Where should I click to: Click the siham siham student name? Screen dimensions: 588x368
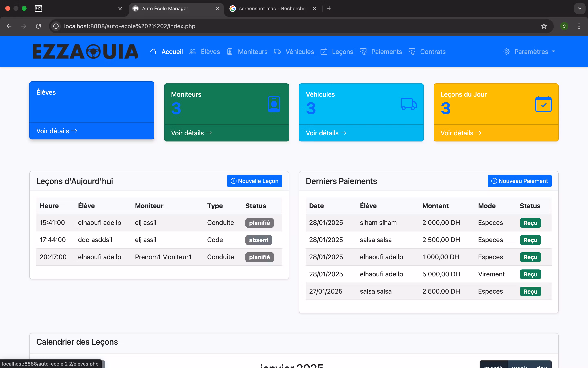click(x=378, y=222)
